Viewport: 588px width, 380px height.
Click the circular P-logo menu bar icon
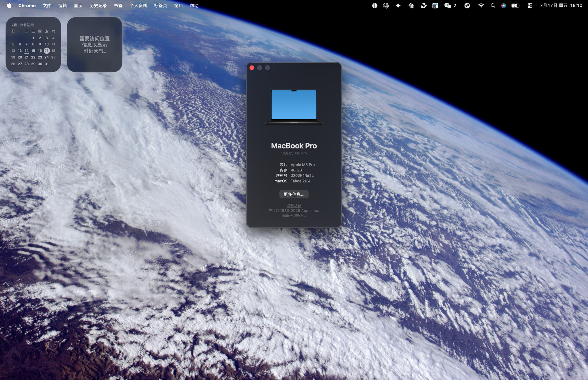point(467,6)
